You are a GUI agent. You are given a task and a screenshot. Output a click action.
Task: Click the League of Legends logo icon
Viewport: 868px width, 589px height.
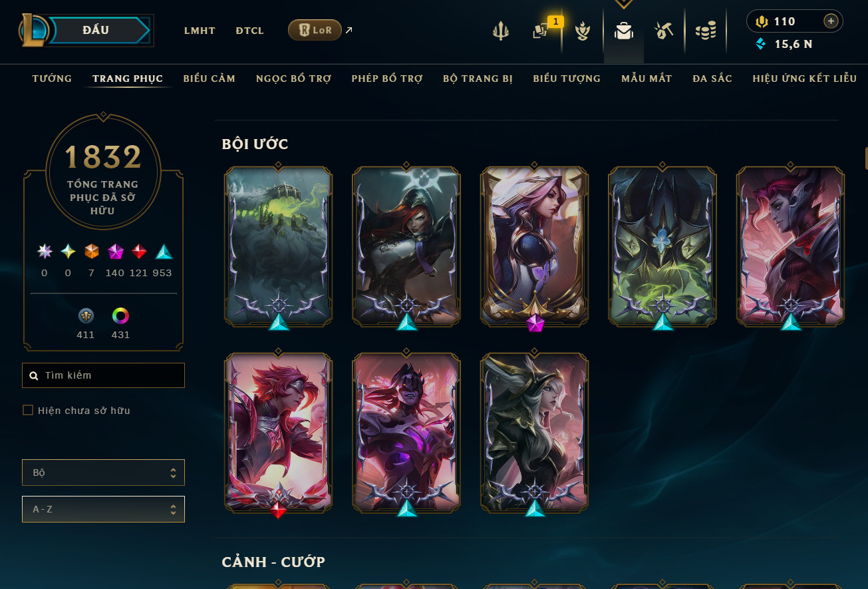click(33, 31)
